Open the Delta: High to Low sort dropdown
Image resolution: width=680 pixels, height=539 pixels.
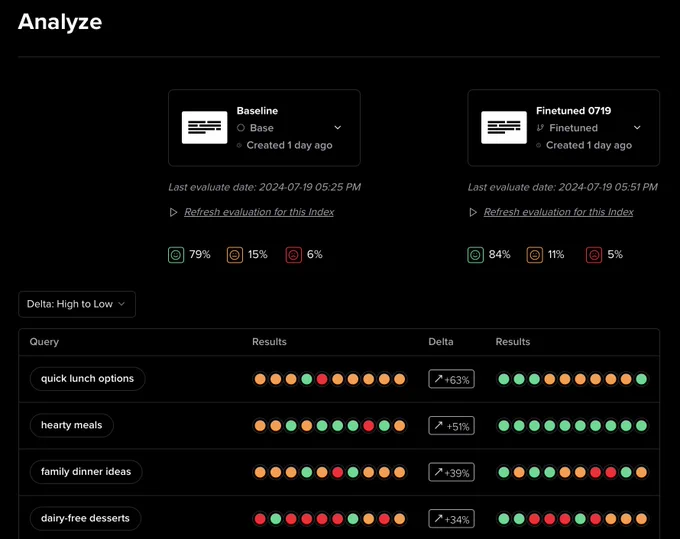tap(77, 304)
